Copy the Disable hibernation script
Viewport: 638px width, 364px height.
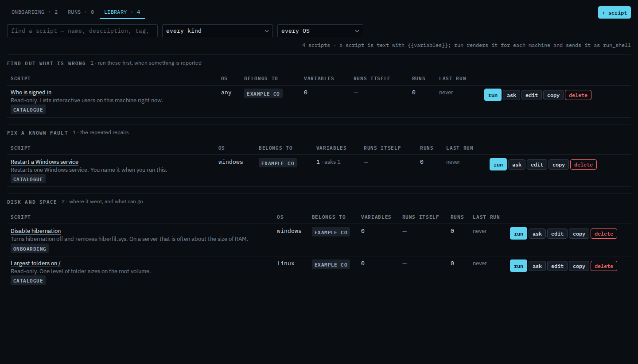pyautogui.click(x=579, y=233)
